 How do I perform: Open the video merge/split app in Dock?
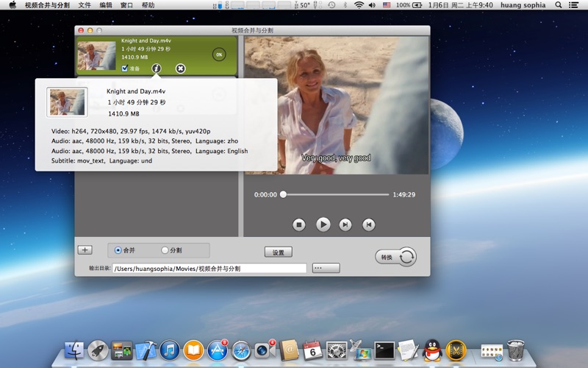tap(456, 351)
